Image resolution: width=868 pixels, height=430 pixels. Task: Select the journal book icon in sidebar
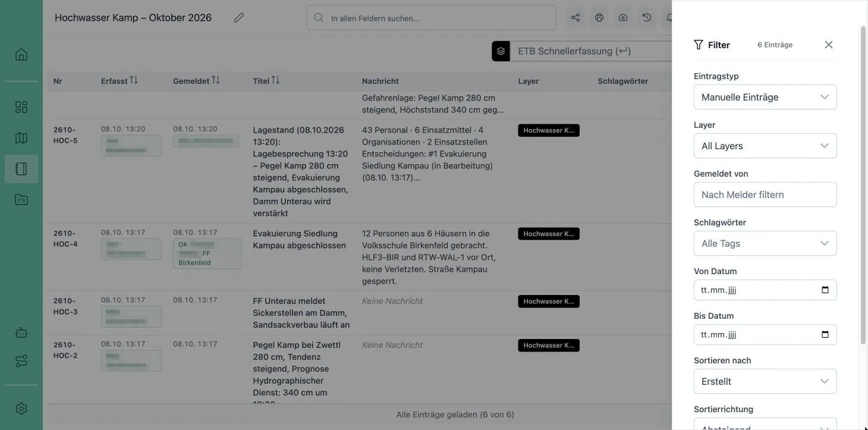21,169
